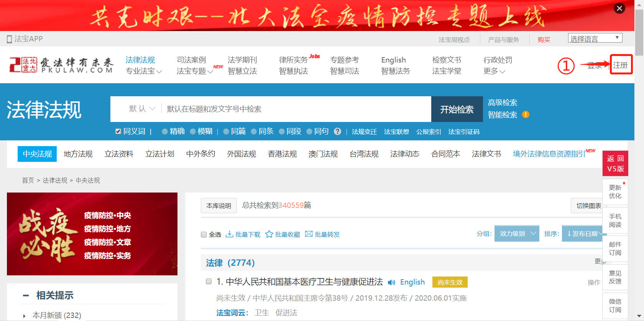Click the 批量转发 envelope icon
This screenshot has width=644, height=321.
(x=309, y=234)
